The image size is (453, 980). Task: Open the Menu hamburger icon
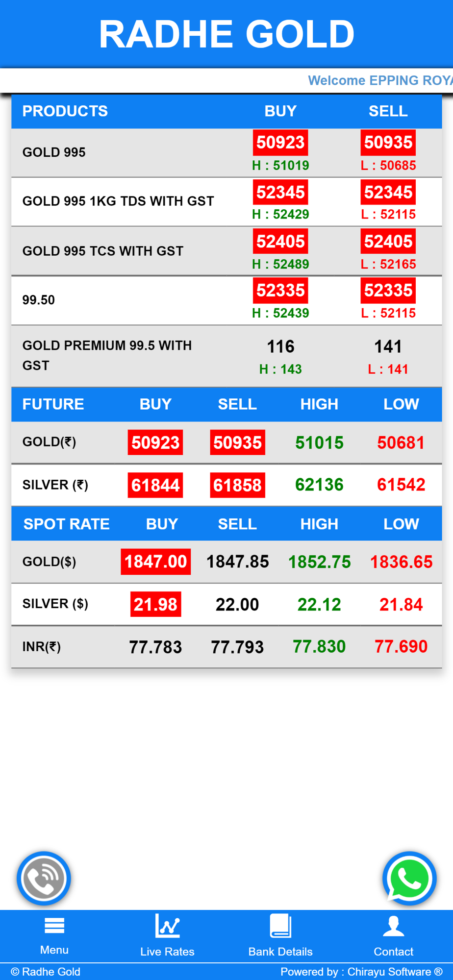(x=54, y=926)
